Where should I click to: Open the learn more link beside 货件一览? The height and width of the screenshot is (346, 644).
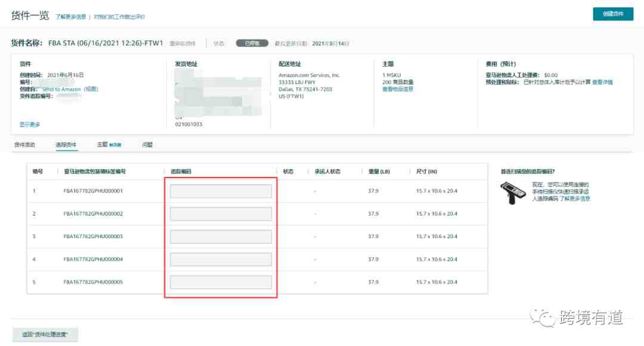tap(70, 17)
